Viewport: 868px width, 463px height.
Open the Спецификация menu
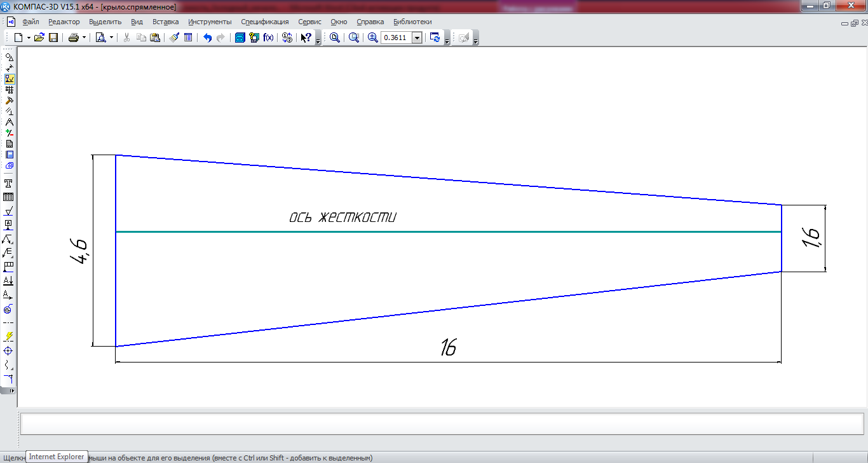pyautogui.click(x=264, y=22)
